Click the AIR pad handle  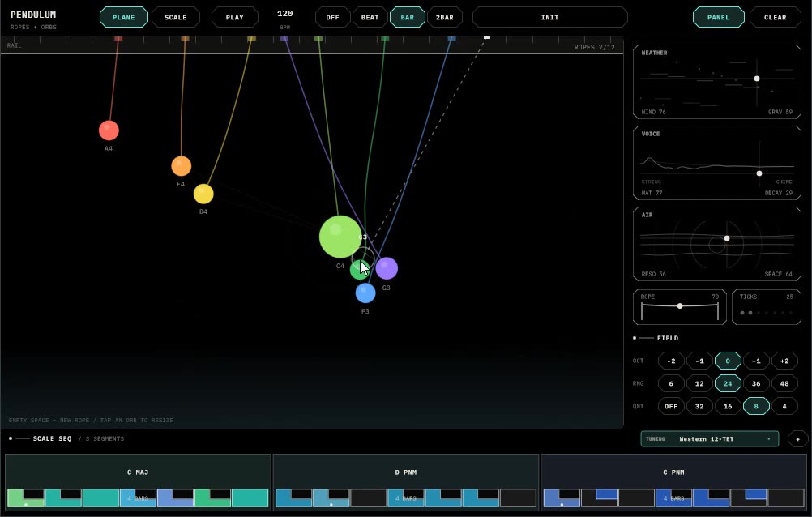tap(727, 238)
